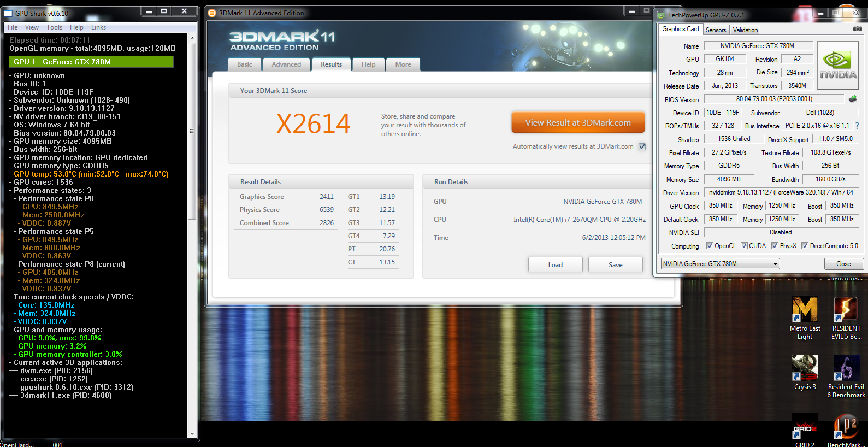868x447 pixels.
Task: Open the File menu in GPU Shark
Action: click(x=13, y=27)
